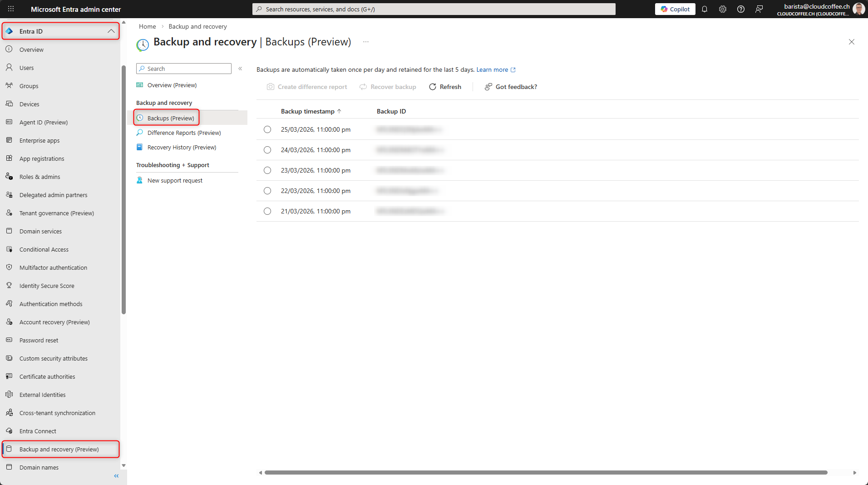Click the Learn more link
Image resolution: width=868 pixels, height=485 pixels.
(492, 69)
